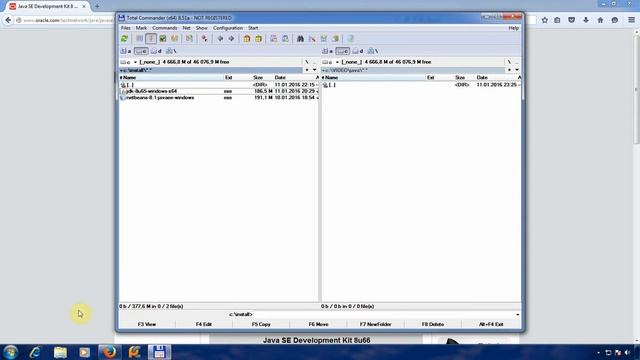Open the Configuration menu
The height and width of the screenshot is (360, 640).
[228, 28]
